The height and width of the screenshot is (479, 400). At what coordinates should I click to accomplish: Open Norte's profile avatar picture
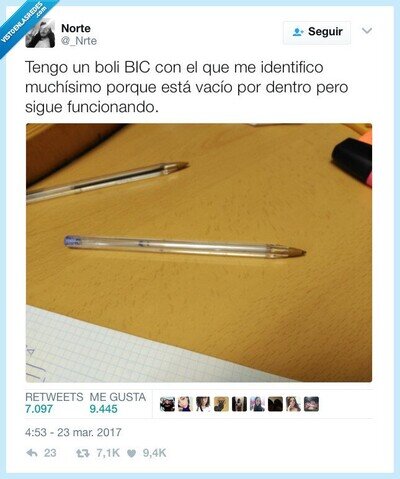pyautogui.click(x=40, y=35)
